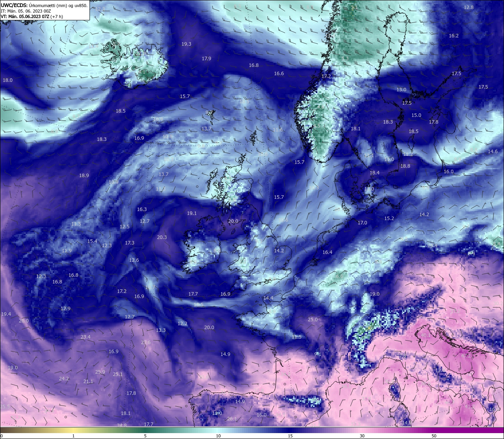Select the 26.1 value label
This screenshot has width=504, height=439.
click(x=232, y=419)
